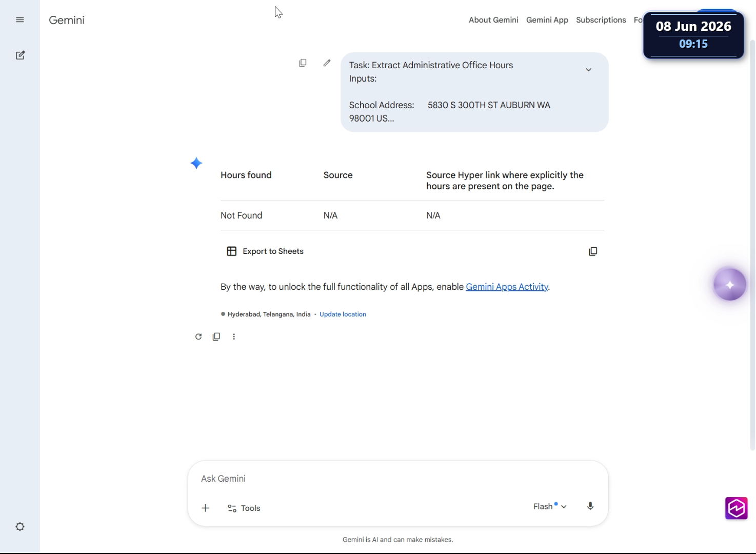Open settings gear in the sidebar
Image resolution: width=756 pixels, height=554 pixels.
[20, 527]
